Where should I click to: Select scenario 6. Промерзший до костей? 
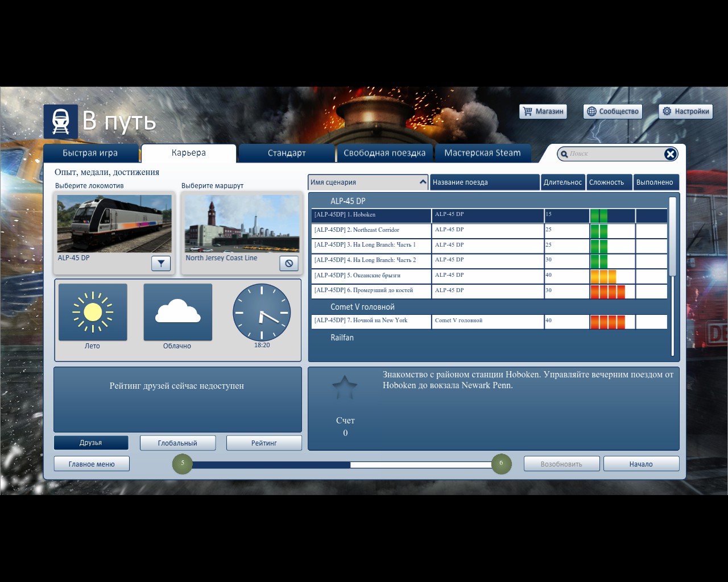[x=489, y=291]
